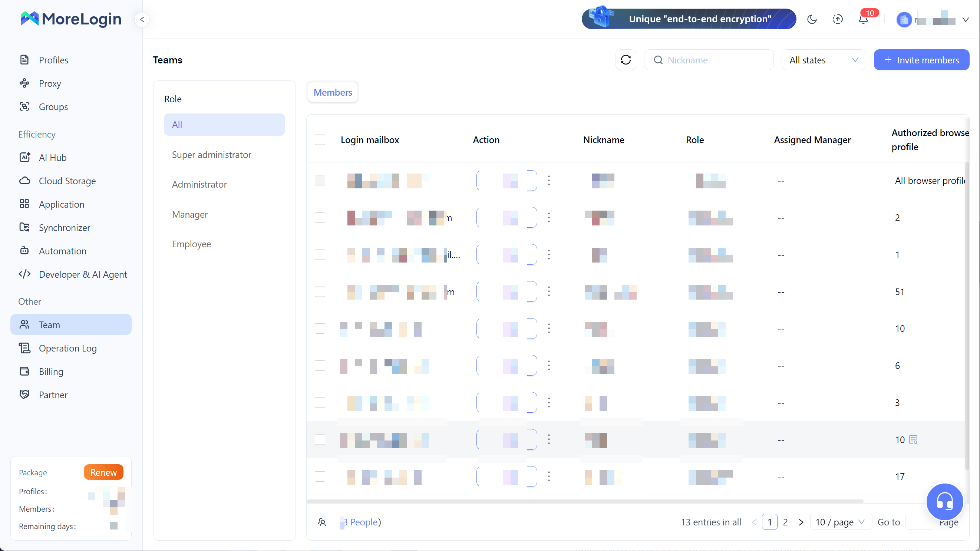
Task: Focus the Nickname search field
Action: pyautogui.click(x=709, y=60)
